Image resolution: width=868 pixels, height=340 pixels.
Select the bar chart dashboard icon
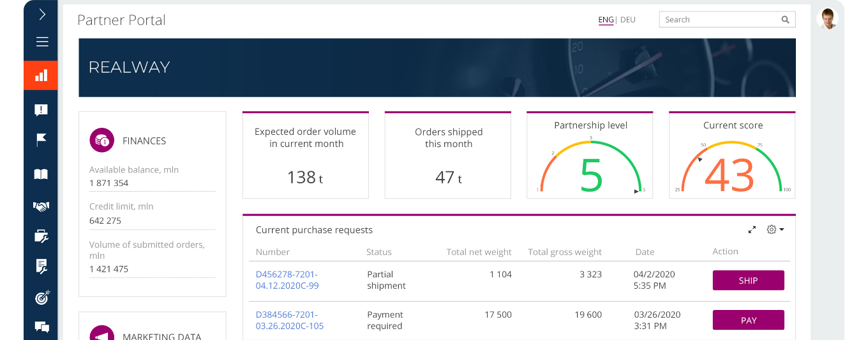pos(41,75)
